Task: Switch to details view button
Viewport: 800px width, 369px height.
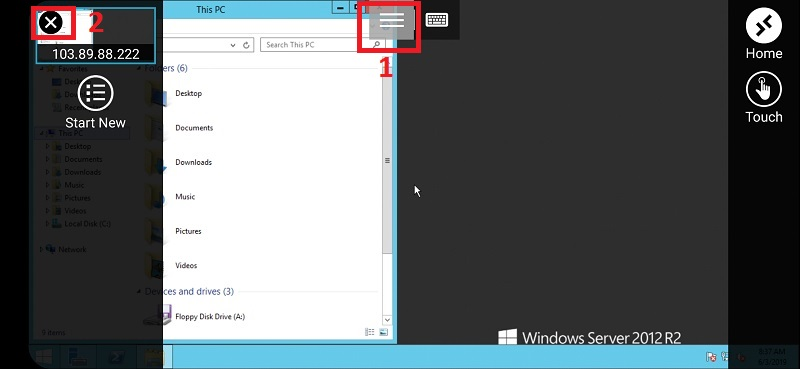Action: [370, 332]
